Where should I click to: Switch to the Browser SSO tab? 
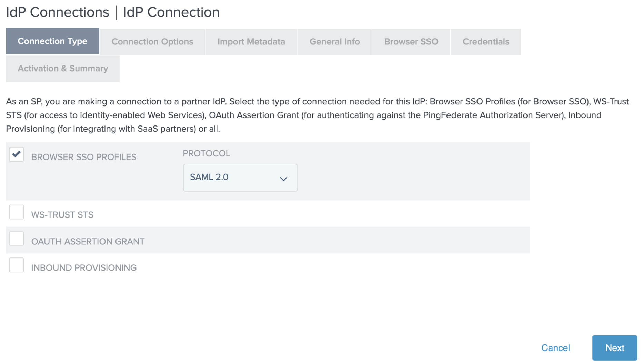411,42
